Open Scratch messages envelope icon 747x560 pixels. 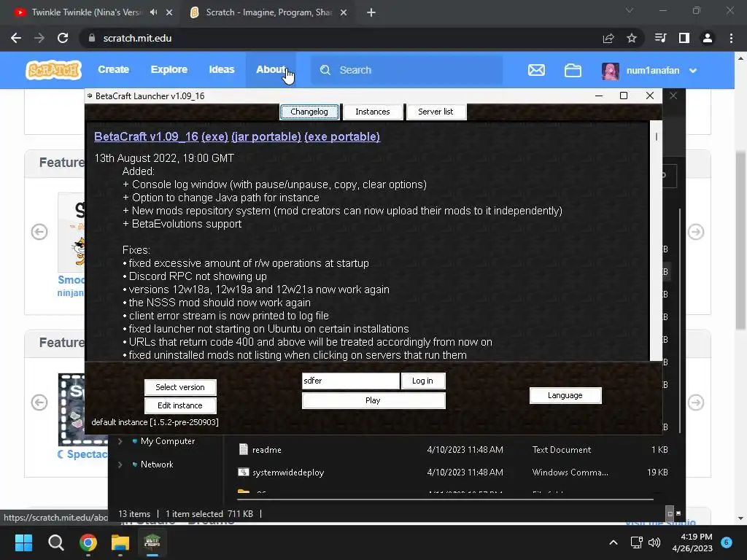pos(536,71)
